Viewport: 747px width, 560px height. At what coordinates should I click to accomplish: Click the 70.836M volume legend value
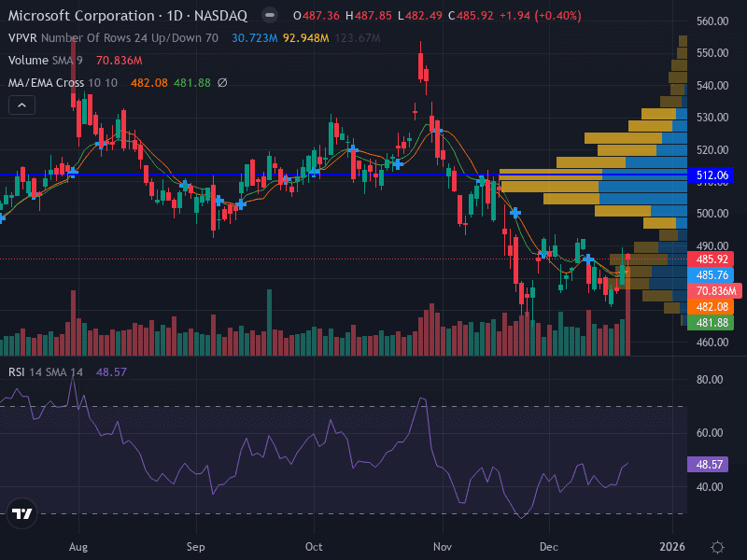pos(120,61)
